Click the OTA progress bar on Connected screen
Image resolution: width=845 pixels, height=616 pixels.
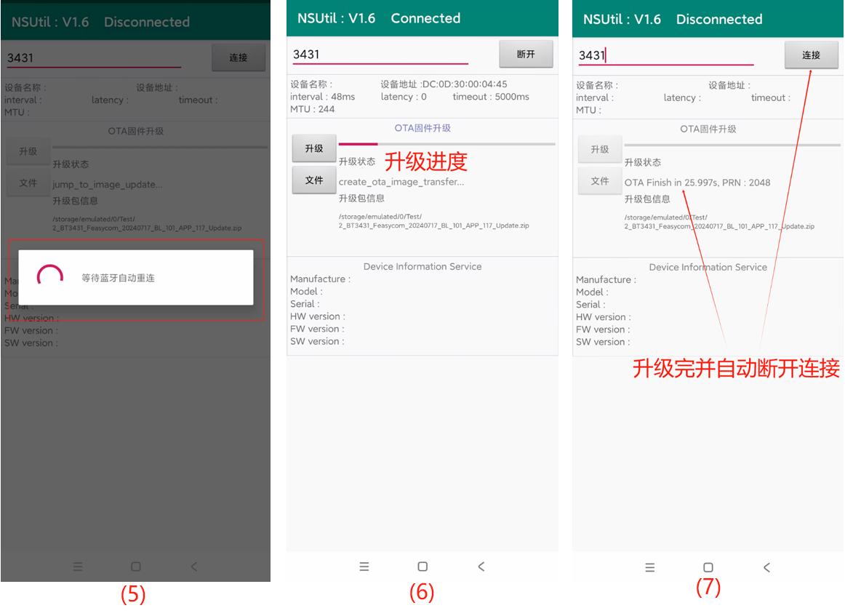point(446,144)
